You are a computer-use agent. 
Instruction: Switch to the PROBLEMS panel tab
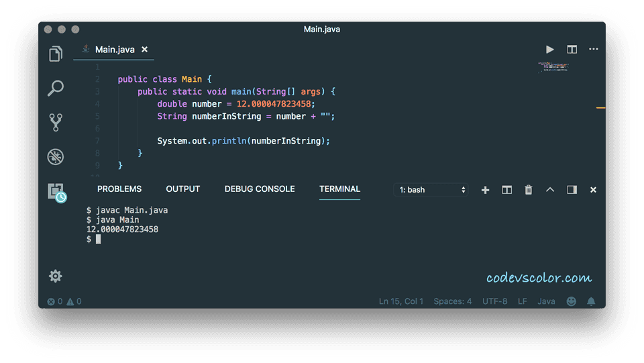tap(119, 189)
